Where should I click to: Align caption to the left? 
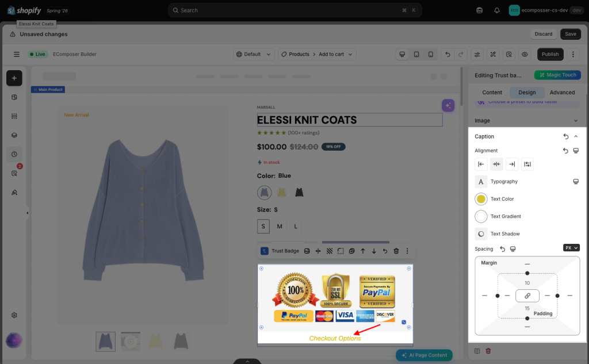(x=481, y=164)
